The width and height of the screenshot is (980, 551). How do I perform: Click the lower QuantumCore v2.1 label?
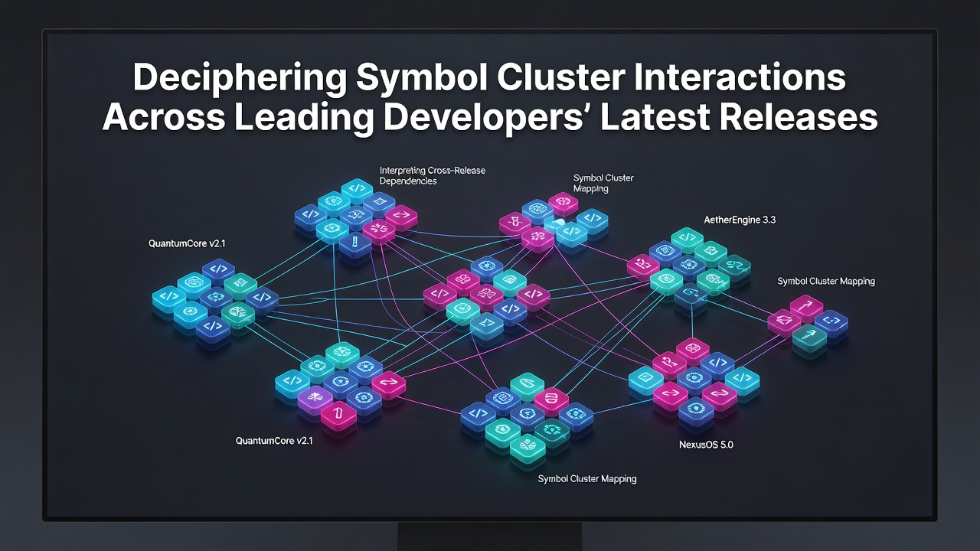coord(275,441)
